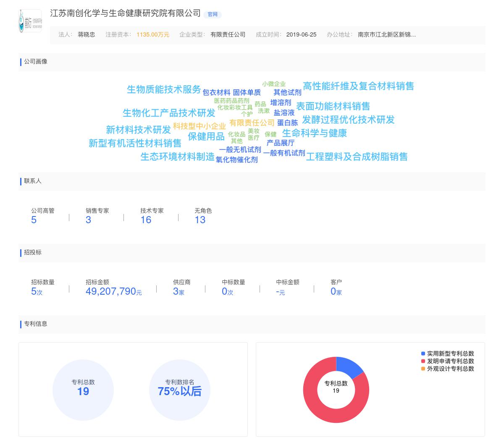Image resolution: width=504 pixels, height=446 pixels.
Task: Click donut chart center label 专利总数 19
Action: [x=336, y=387]
